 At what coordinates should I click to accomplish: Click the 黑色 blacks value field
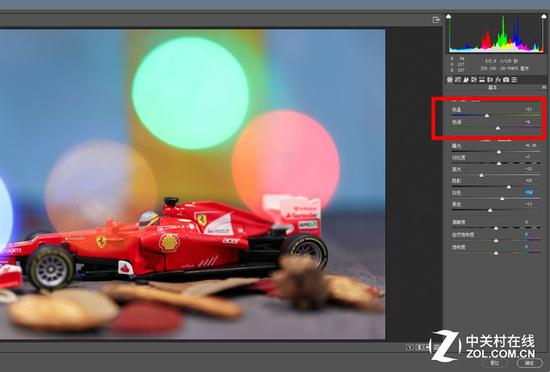(529, 204)
